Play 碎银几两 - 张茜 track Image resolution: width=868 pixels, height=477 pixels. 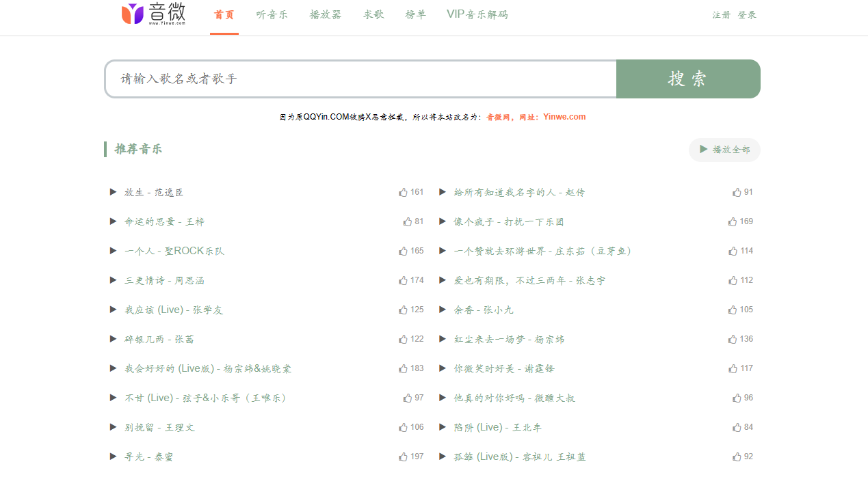pos(113,339)
